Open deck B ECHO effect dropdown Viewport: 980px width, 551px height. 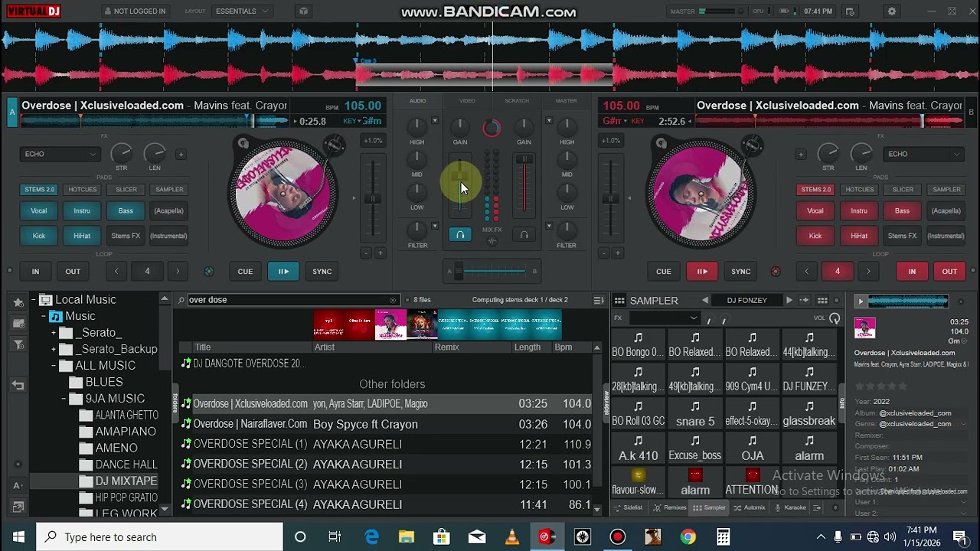(x=923, y=154)
